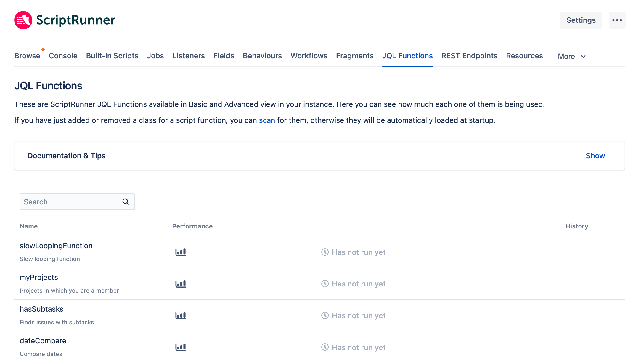Switch to the Workflows tab
The height and width of the screenshot is (364, 633).
point(309,56)
